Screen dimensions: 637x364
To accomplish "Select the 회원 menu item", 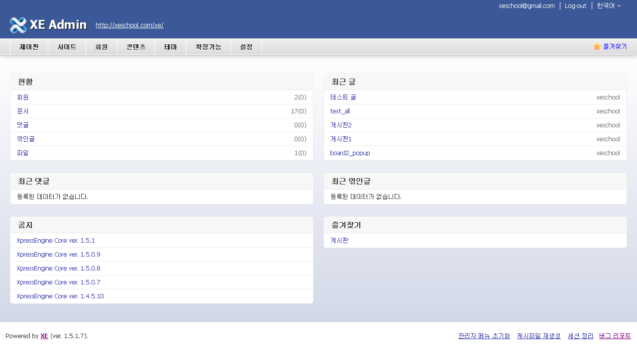I will pos(102,47).
